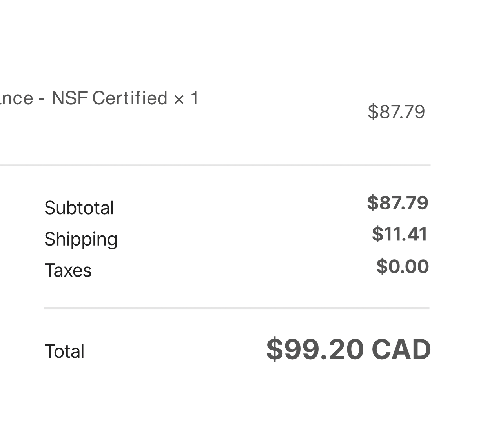Click the thin divider below product line
Viewport: 503px width, 448px height.
(x=215, y=165)
